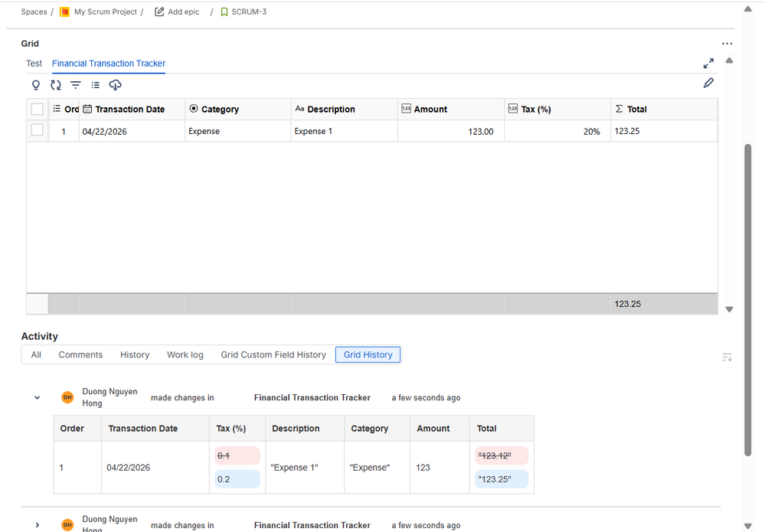Click the calendar icon in Transaction Date header
The width and height of the screenshot is (765, 532).
(87, 109)
